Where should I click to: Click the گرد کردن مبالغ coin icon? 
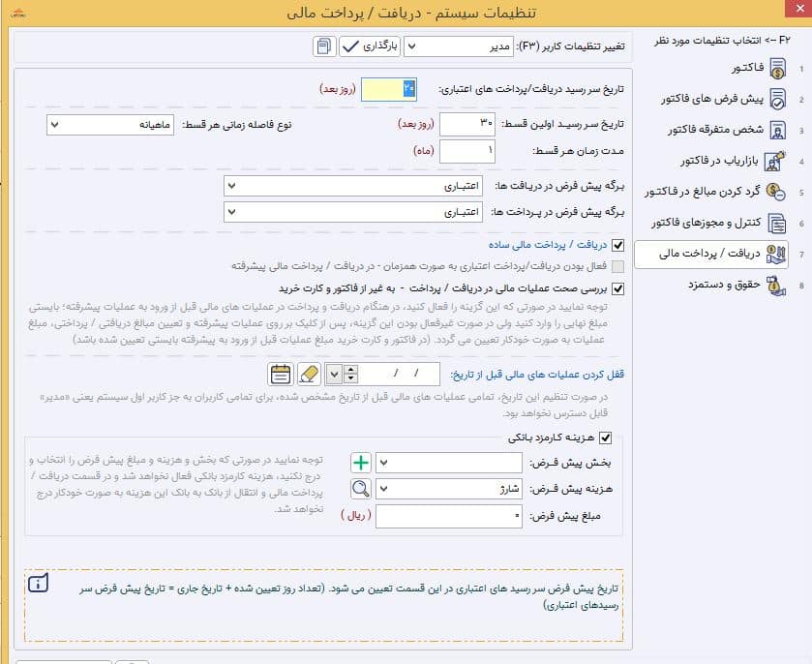776,192
